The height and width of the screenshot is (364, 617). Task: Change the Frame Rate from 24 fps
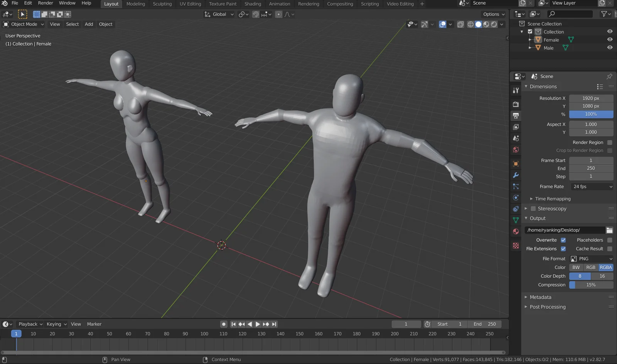591,186
